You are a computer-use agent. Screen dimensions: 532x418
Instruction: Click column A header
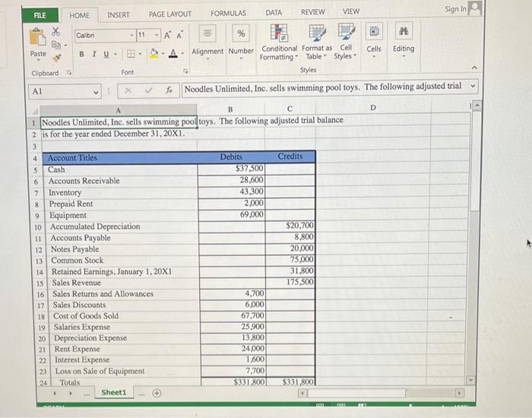pyautogui.click(x=118, y=110)
